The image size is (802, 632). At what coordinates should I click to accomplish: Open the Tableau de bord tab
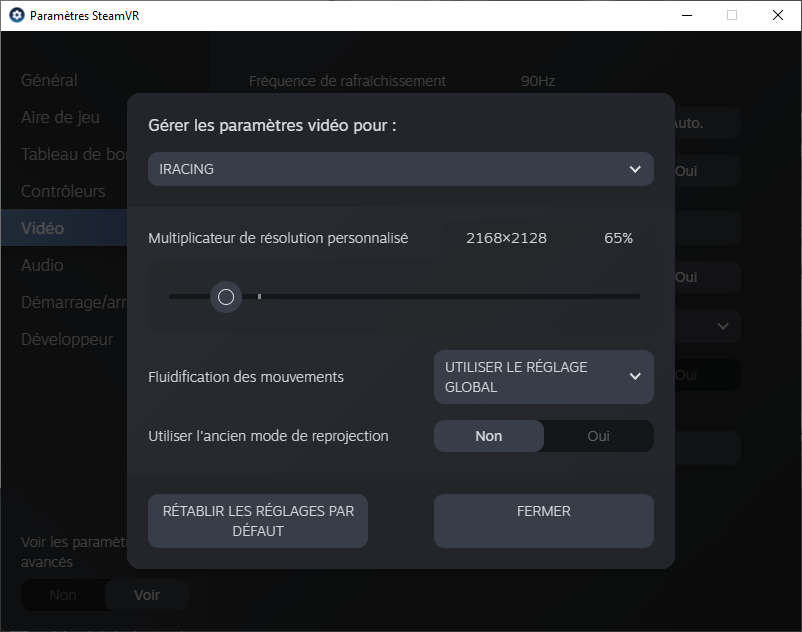click(74, 154)
